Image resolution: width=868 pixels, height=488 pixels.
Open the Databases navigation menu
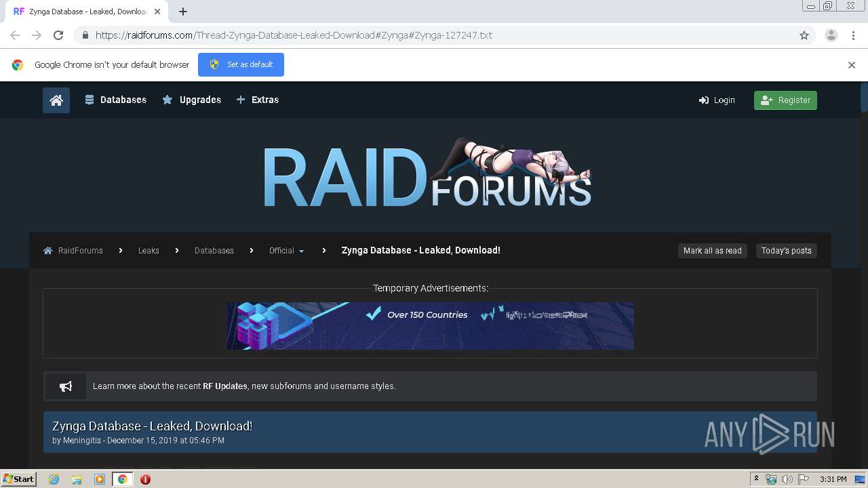tap(115, 100)
